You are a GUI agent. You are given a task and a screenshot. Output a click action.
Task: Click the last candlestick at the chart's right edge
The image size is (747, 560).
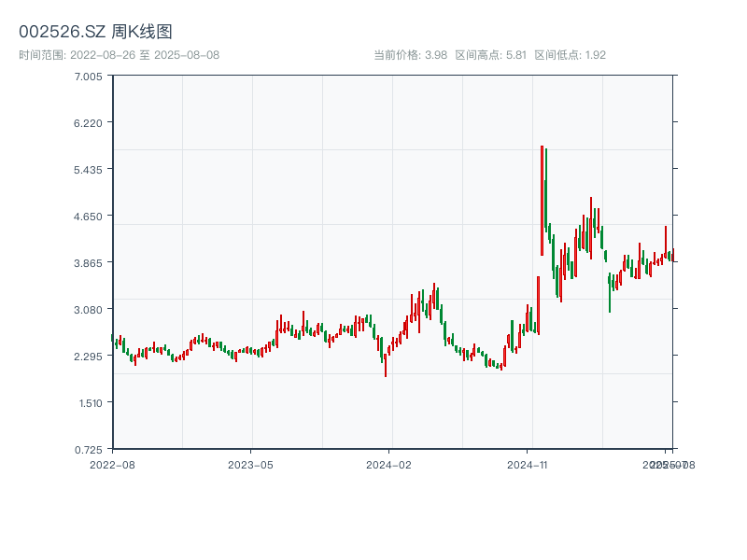[673, 255]
